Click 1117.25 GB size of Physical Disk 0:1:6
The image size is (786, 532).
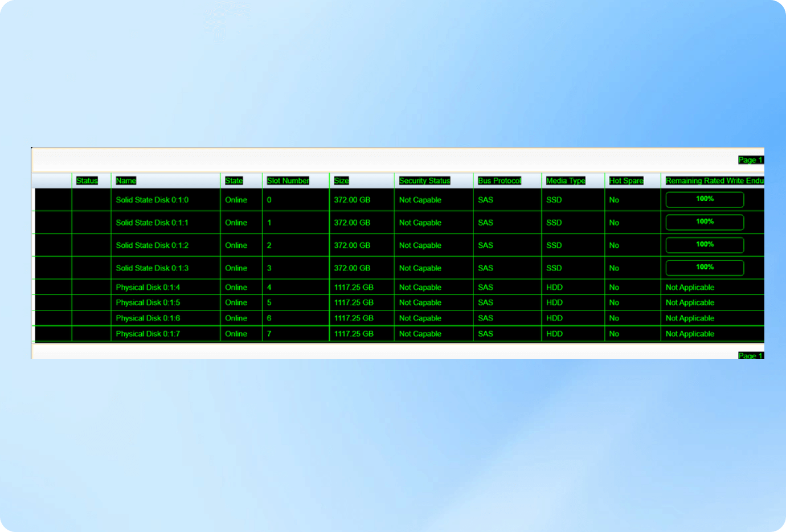point(354,318)
